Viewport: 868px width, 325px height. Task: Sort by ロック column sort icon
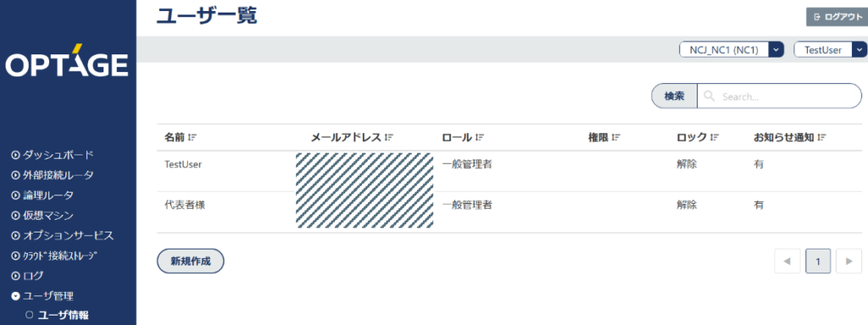[714, 137]
